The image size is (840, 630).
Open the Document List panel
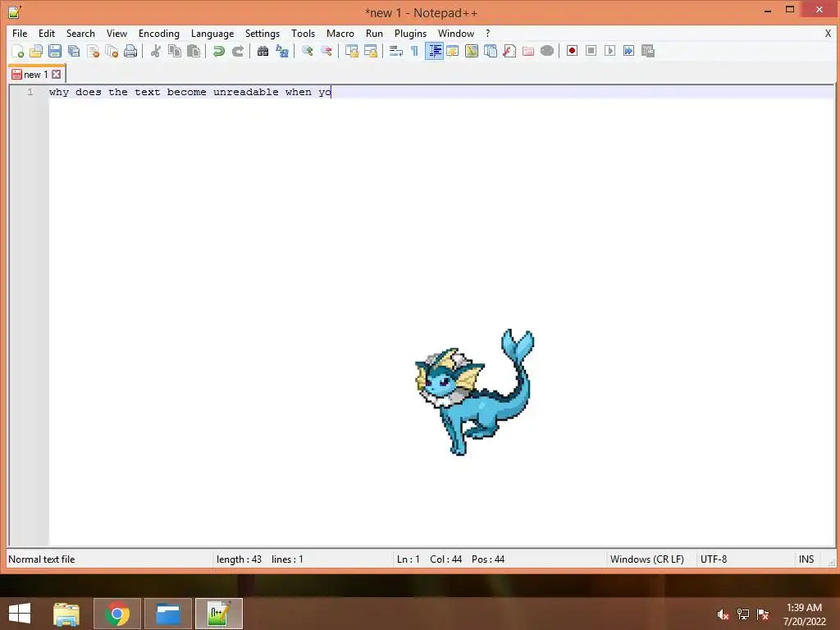tap(491, 51)
